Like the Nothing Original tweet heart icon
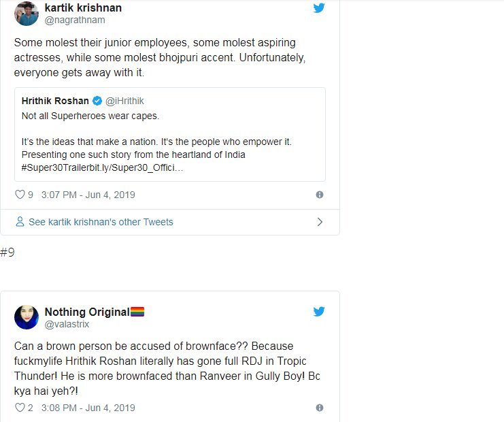This screenshot has width=504, height=422. coord(20,408)
